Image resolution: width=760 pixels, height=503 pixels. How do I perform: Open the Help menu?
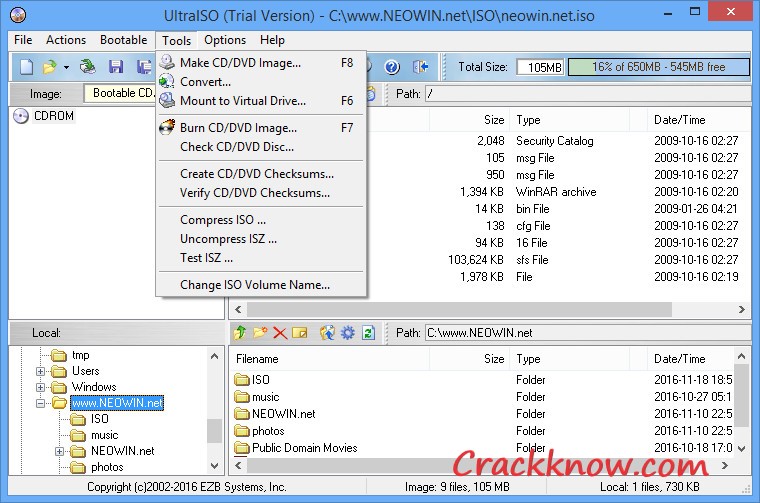(x=272, y=40)
